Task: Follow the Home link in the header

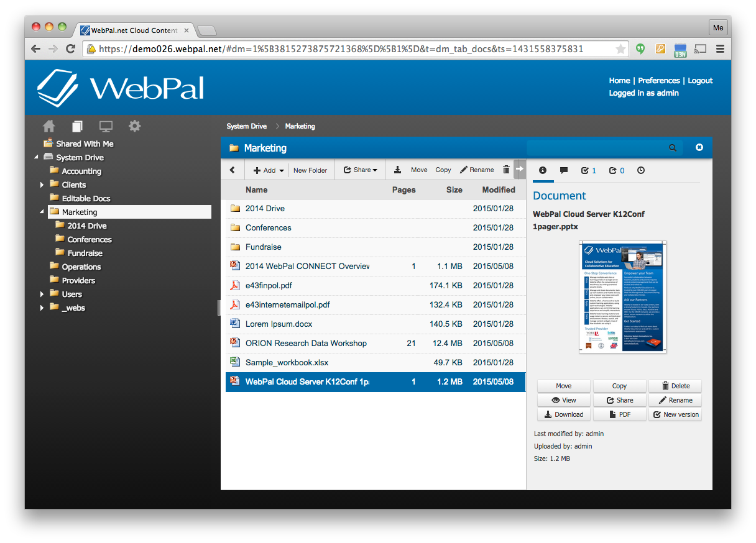Action: (x=619, y=81)
